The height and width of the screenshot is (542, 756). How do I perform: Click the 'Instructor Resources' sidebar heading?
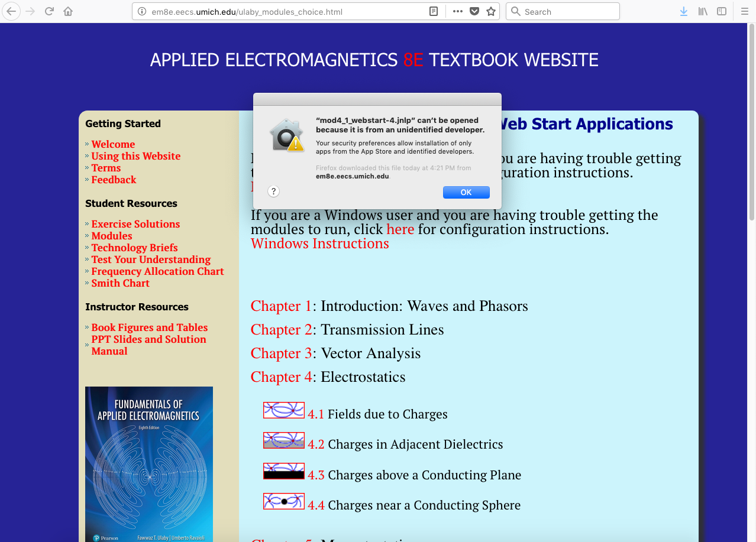pyautogui.click(x=137, y=307)
